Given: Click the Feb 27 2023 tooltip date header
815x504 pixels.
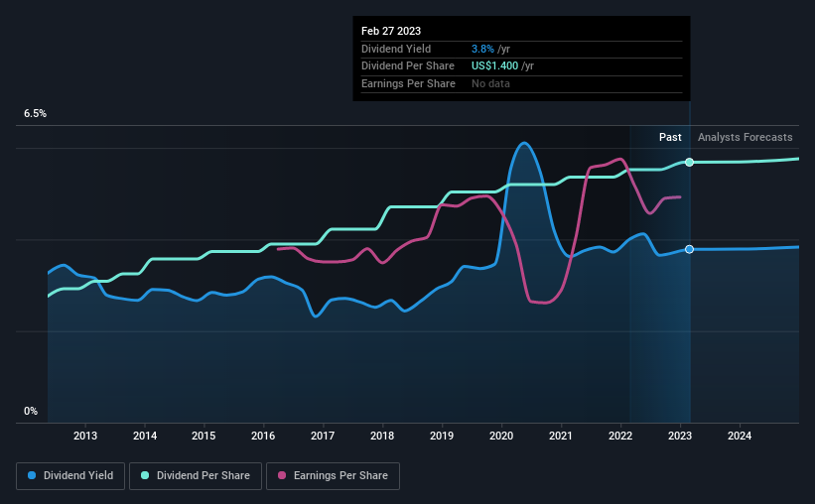Looking at the screenshot, I should (x=391, y=31).
